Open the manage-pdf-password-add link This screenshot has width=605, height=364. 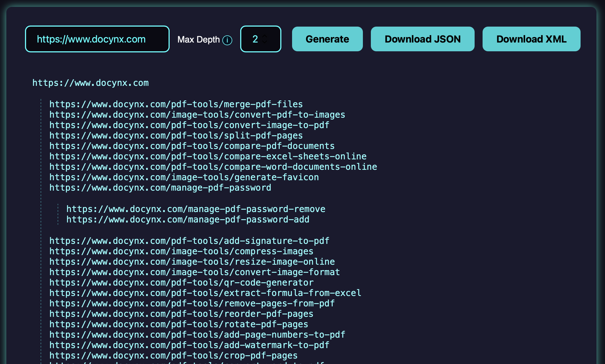point(188,219)
